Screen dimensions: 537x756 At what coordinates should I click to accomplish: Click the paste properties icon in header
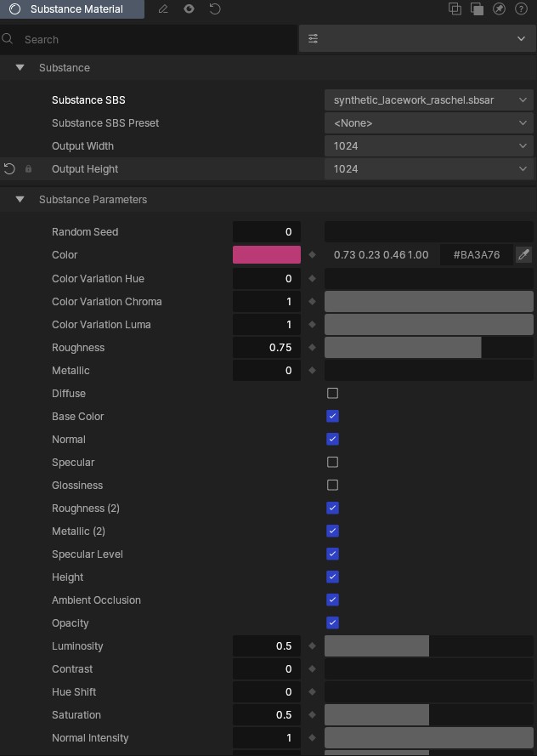click(x=477, y=9)
